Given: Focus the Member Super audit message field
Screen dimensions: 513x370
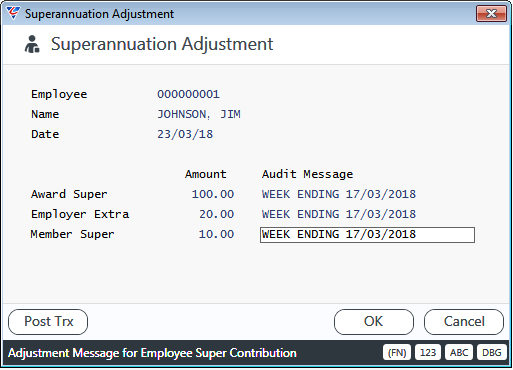Looking at the screenshot, I should pyautogui.click(x=367, y=235).
